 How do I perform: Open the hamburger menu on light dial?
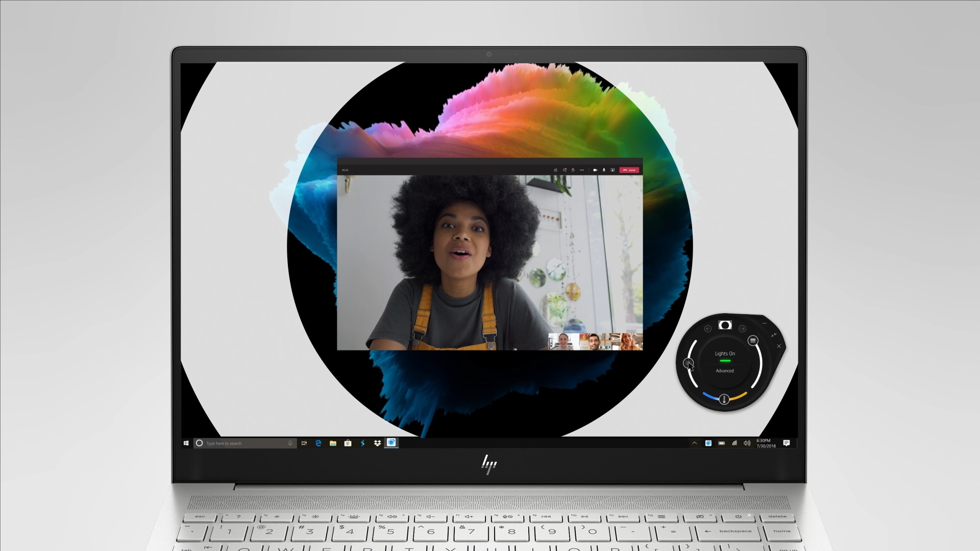coord(753,340)
